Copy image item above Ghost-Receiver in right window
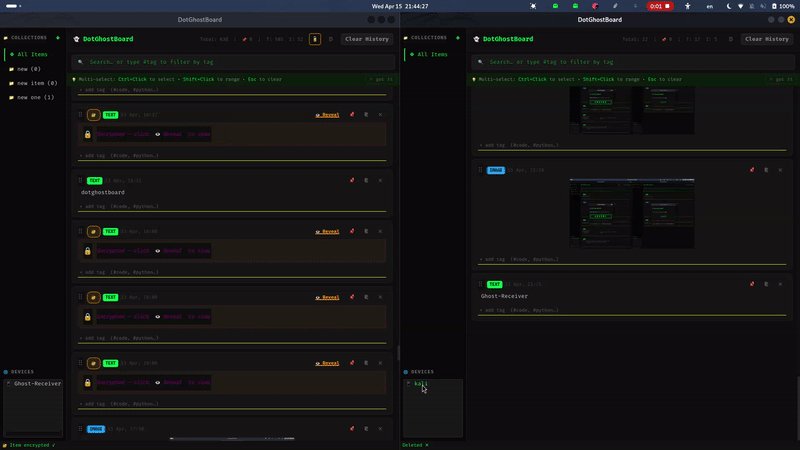This screenshot has height=450, width=800. 766,170
